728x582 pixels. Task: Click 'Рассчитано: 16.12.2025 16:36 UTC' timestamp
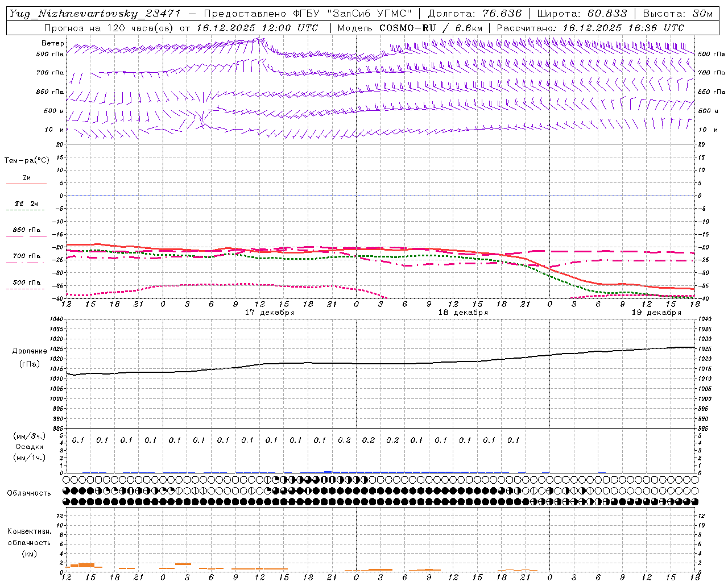click(590, 28)
